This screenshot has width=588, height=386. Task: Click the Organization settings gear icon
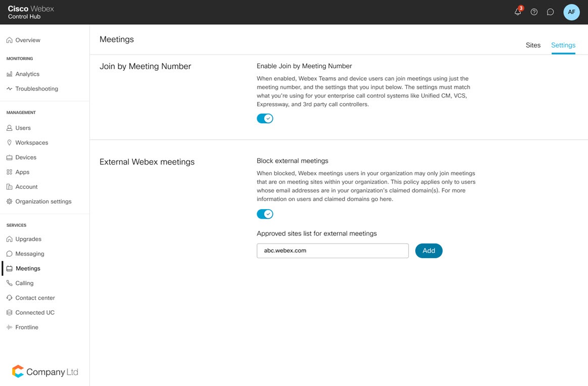pos(10,202)
